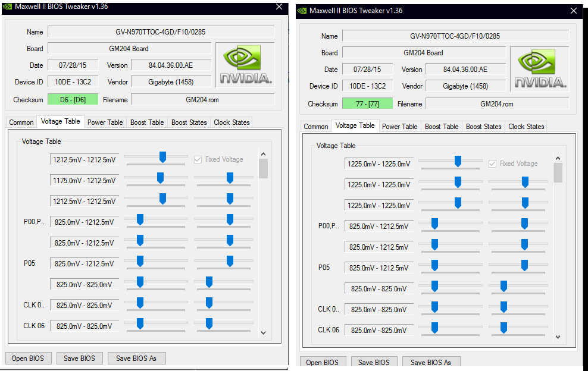Open Power Table tab in left window
The width and height of the screenshot is (588, 371).
pos(105,122)
